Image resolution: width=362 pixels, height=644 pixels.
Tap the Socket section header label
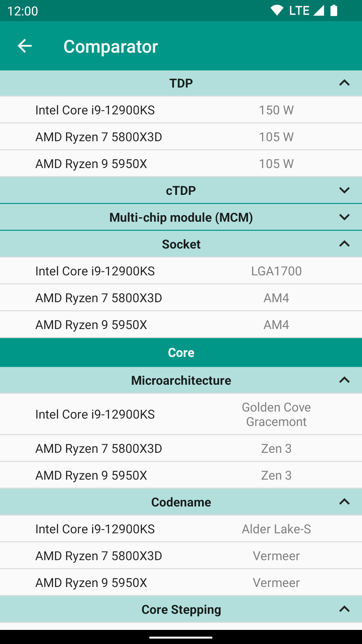click(181, 244)
